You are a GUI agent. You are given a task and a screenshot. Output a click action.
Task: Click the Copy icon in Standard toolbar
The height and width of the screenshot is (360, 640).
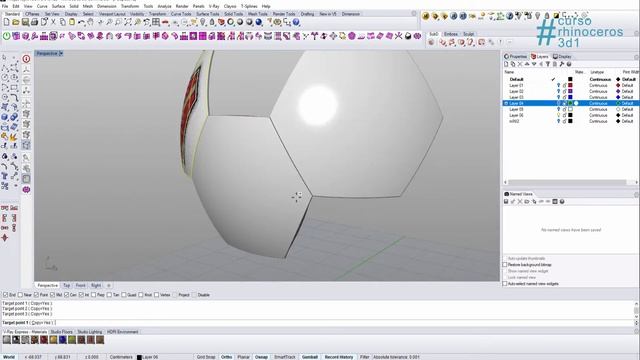tap(63, 22)
